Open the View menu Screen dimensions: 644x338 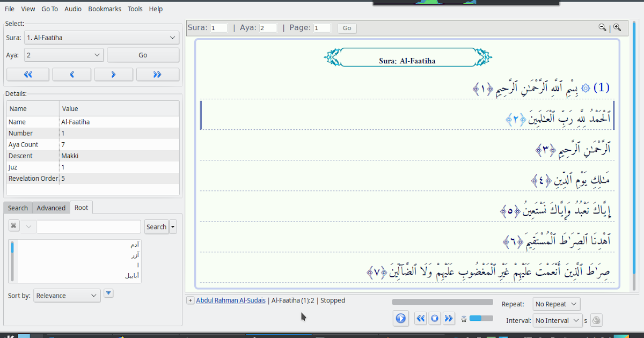28,9
